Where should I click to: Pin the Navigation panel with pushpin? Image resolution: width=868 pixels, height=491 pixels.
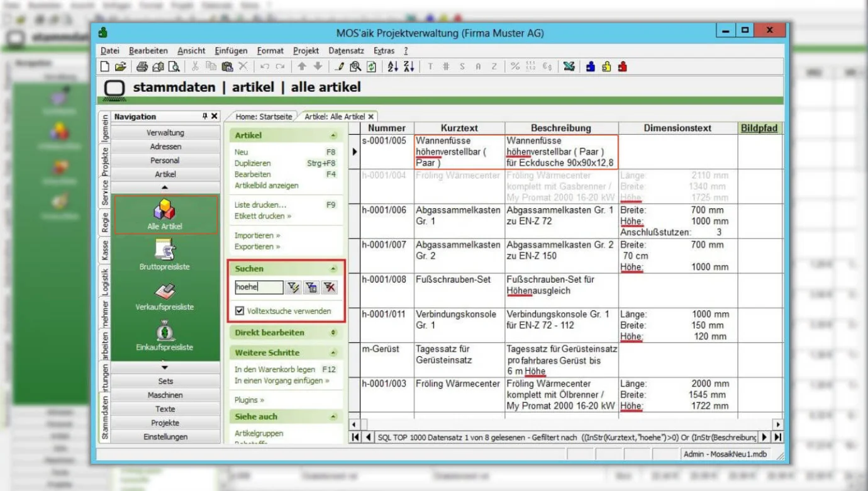tap(204, 116)
